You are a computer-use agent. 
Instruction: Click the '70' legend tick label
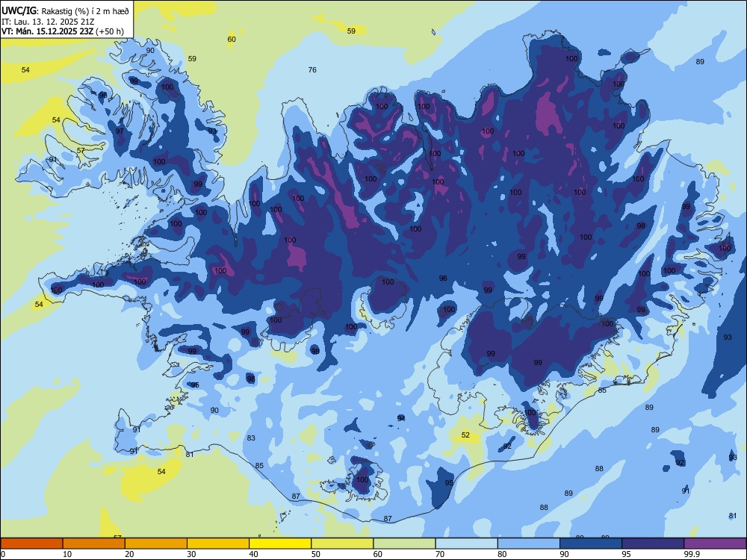coord(440,554)
